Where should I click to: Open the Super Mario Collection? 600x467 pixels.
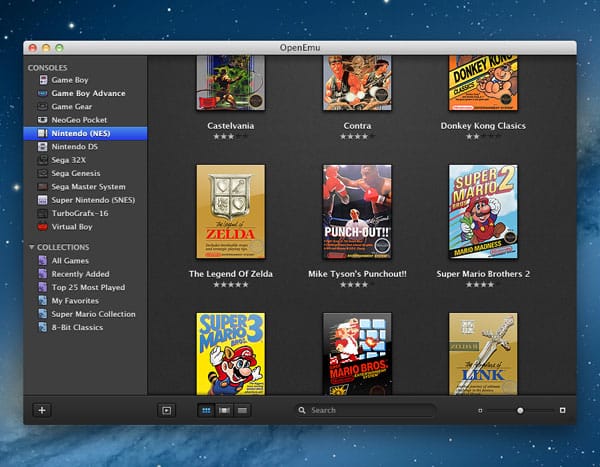coord(93,314)
